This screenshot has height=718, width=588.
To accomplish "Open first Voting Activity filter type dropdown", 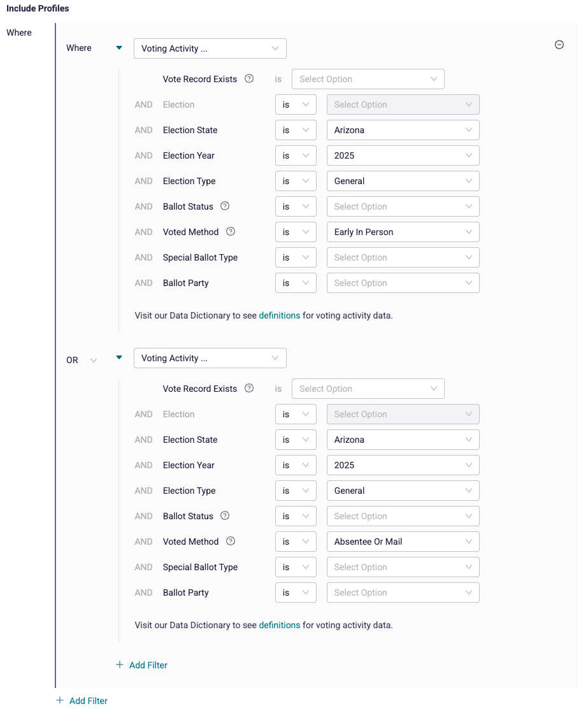I will tap(210, 48).
